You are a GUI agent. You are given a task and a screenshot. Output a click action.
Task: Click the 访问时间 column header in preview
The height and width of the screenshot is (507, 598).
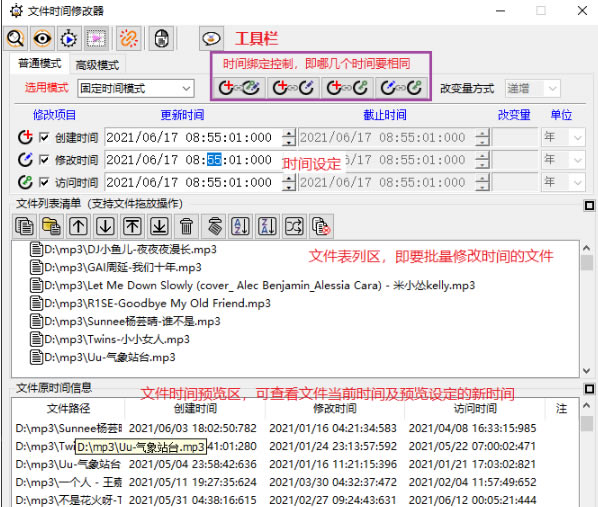point(474,409)
